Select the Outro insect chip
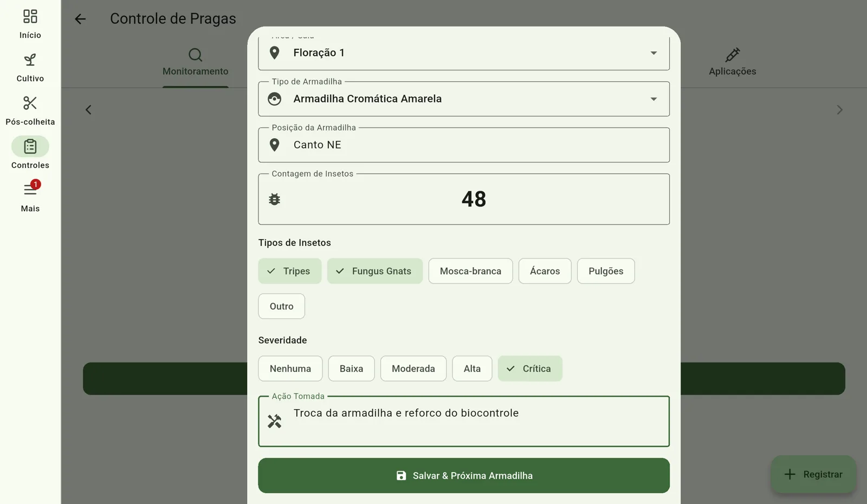This screenshot has height=504, width=867. [x=282, y=306]
